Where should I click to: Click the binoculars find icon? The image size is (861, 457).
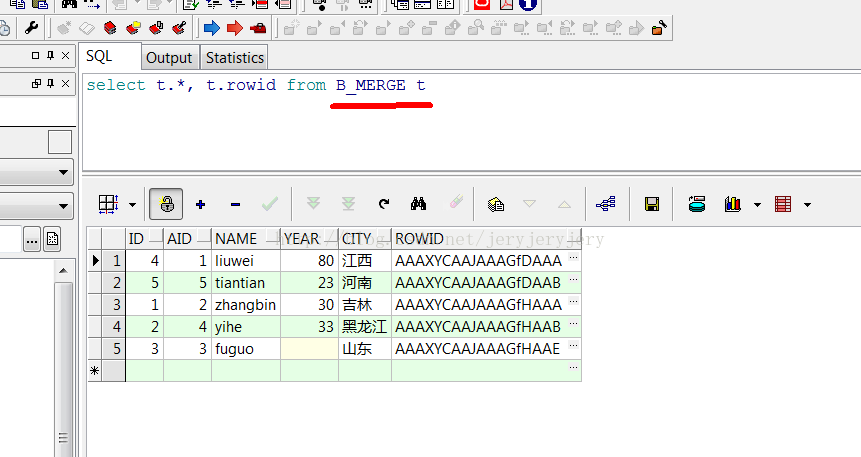point(419,204)
